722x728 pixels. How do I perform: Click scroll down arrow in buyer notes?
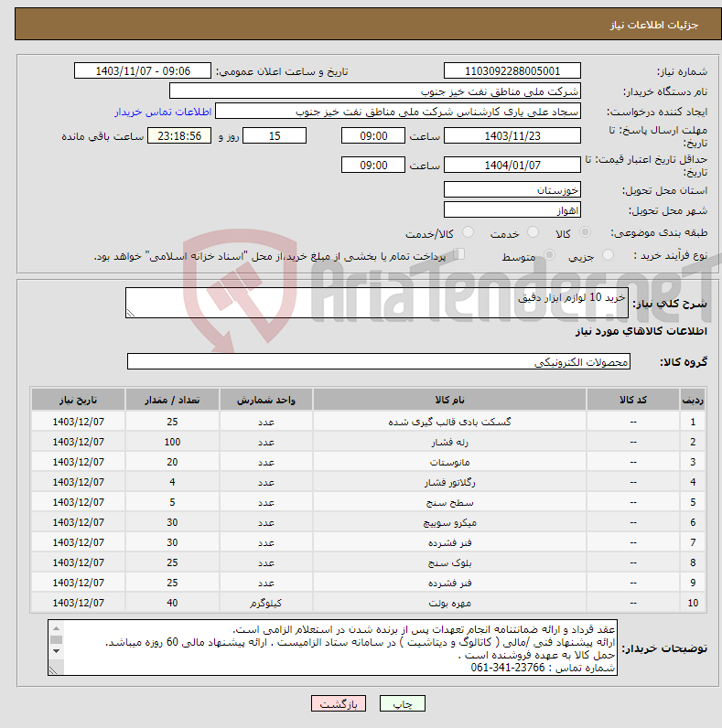click(56, 651)
